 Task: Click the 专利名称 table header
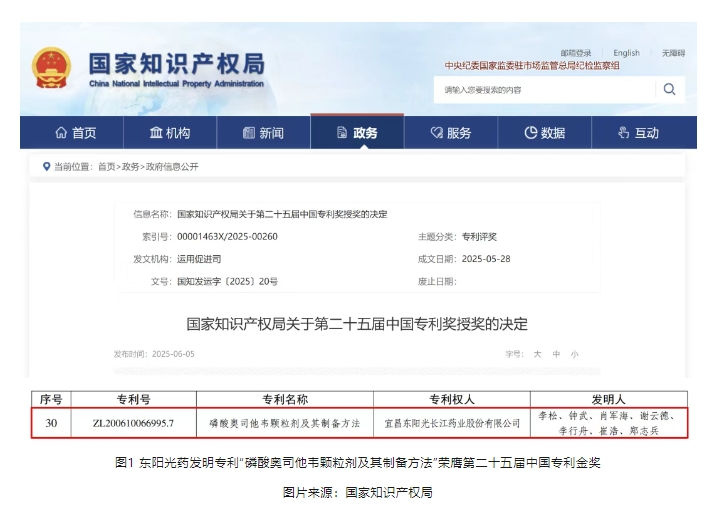(285, 399)
